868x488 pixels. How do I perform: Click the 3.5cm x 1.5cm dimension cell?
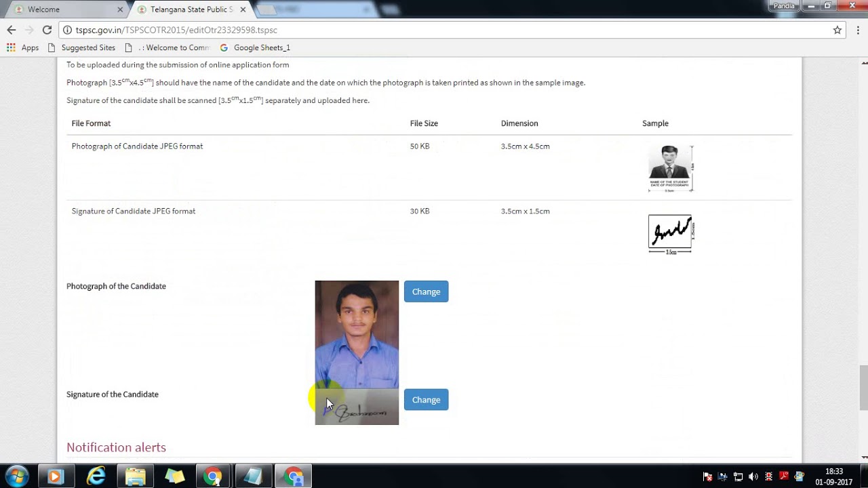click(526, 211)
